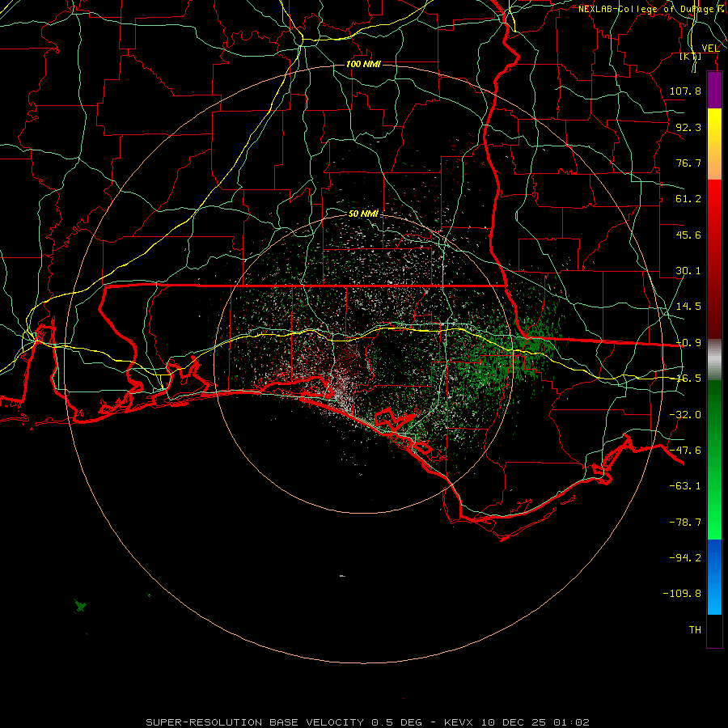This screenshot has width=728, height=728.
Task: Click the "100 NMI" range ring label
Action: 363,64
